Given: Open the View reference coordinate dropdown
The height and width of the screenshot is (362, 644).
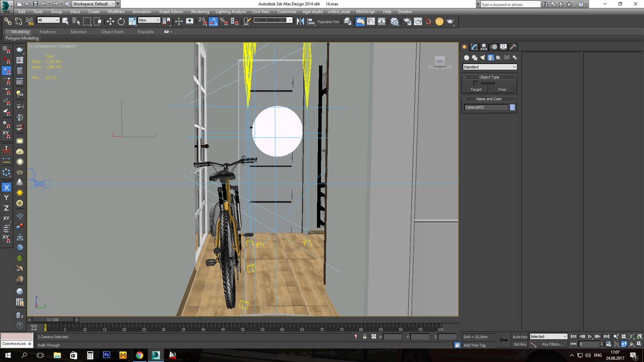Looking at the screenshot, I should [x=149, y=21].
